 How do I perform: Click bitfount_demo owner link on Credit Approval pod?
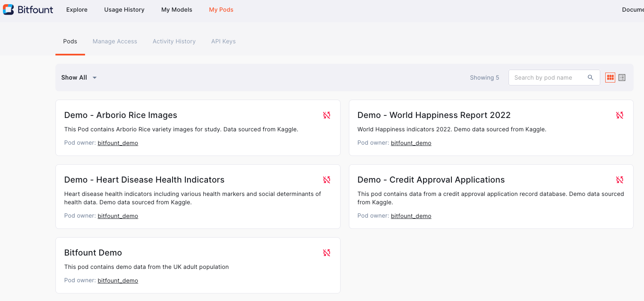[x=411, y=216]
